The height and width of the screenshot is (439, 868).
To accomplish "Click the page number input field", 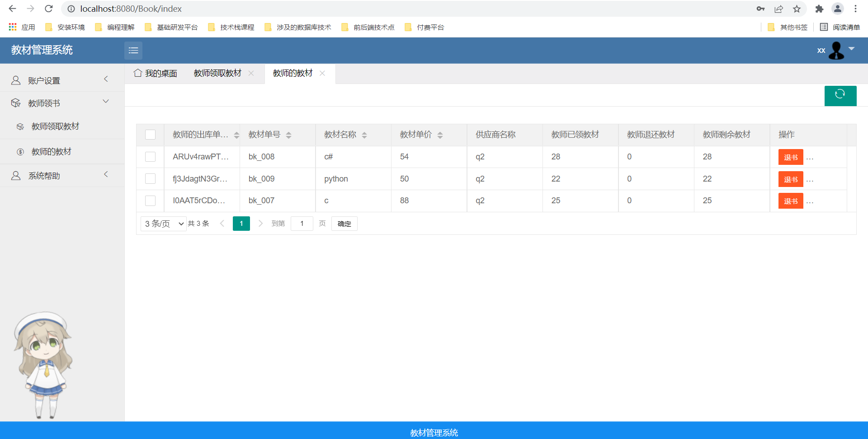I will tap(302, 223).
